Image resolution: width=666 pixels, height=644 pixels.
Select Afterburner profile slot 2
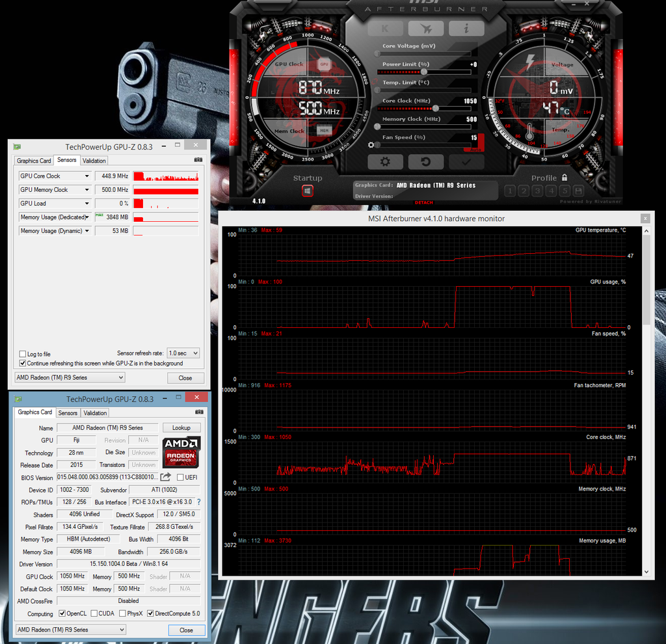coord(524,191)
